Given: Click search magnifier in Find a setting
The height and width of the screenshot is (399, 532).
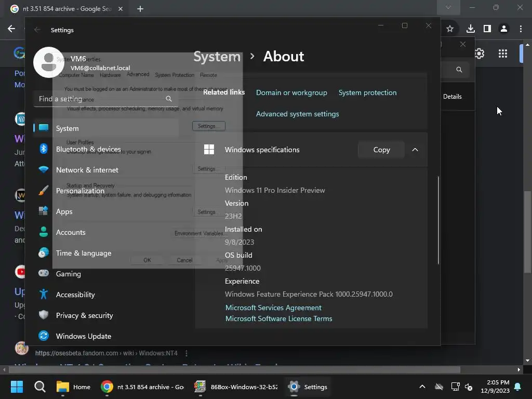Looking at the screenshot, I should [169, 99].
